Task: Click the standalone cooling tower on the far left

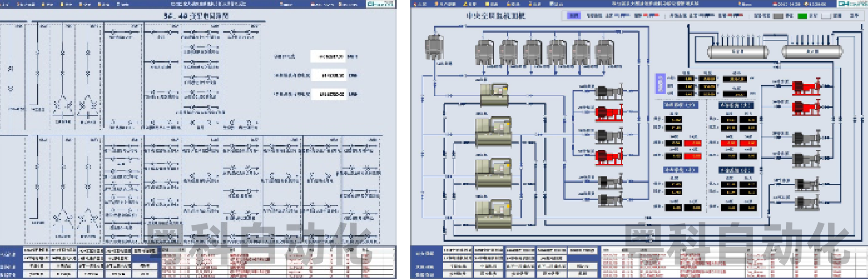Action: tap(434, 47)
